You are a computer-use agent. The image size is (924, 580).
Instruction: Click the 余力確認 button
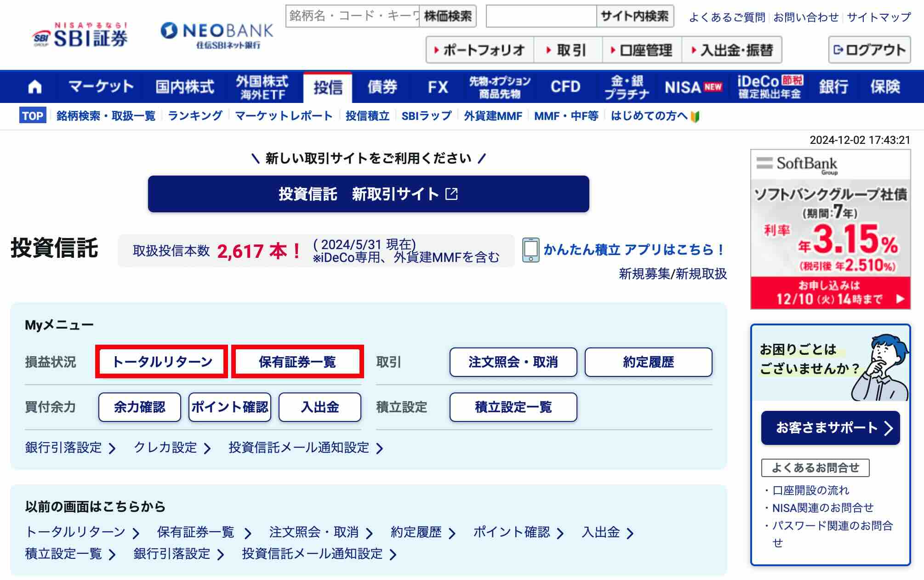139,407
